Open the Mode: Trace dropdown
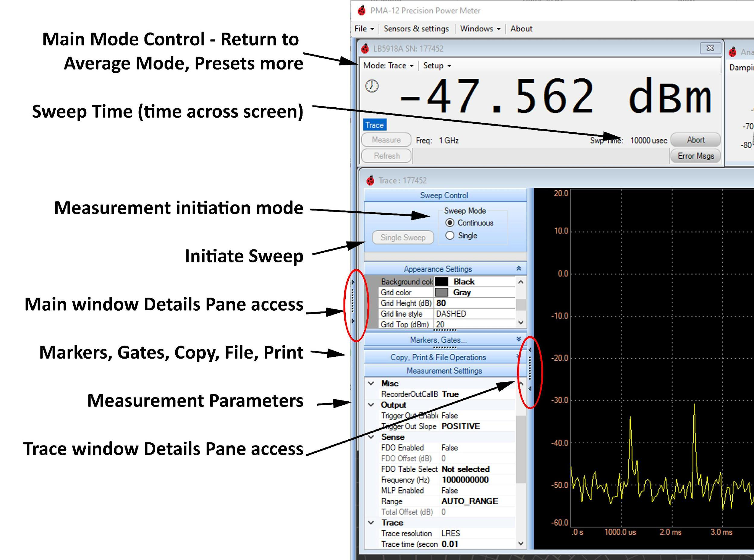 coord(388,65)
